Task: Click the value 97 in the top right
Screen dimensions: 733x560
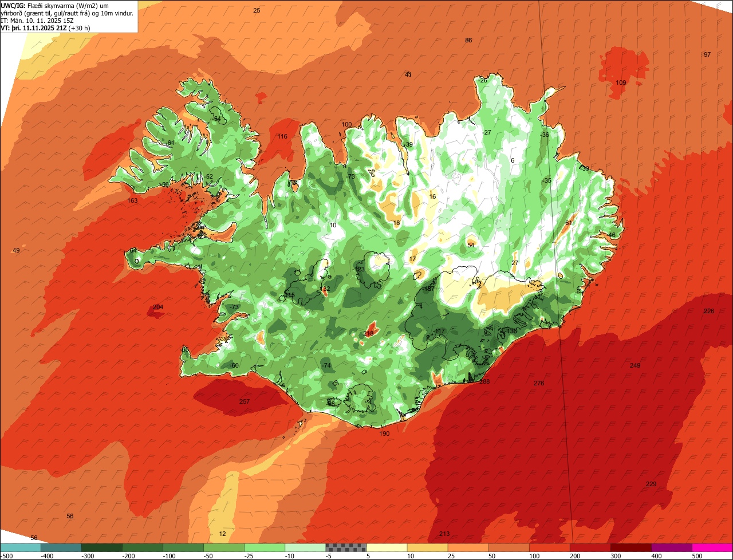Action: (707, 54)
